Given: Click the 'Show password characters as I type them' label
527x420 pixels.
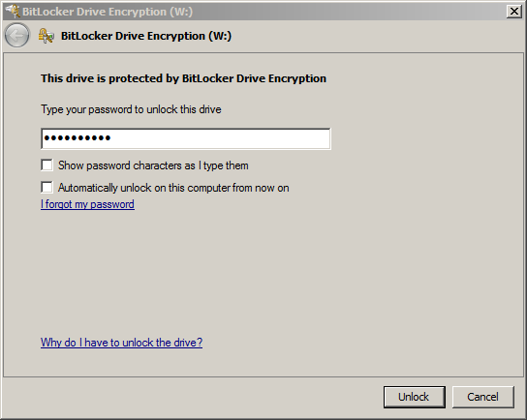Looking at the screenshot, I should pos(153,165).
